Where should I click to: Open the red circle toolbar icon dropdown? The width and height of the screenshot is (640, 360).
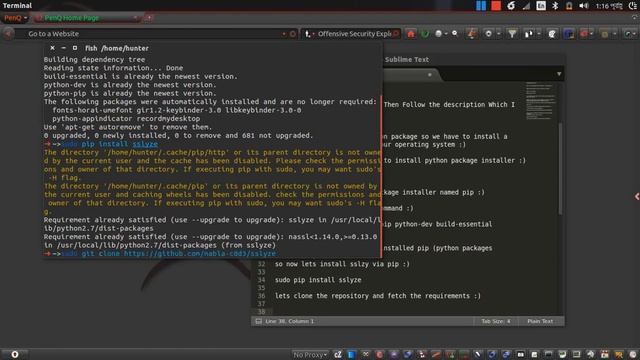click(x=591, y=34)
